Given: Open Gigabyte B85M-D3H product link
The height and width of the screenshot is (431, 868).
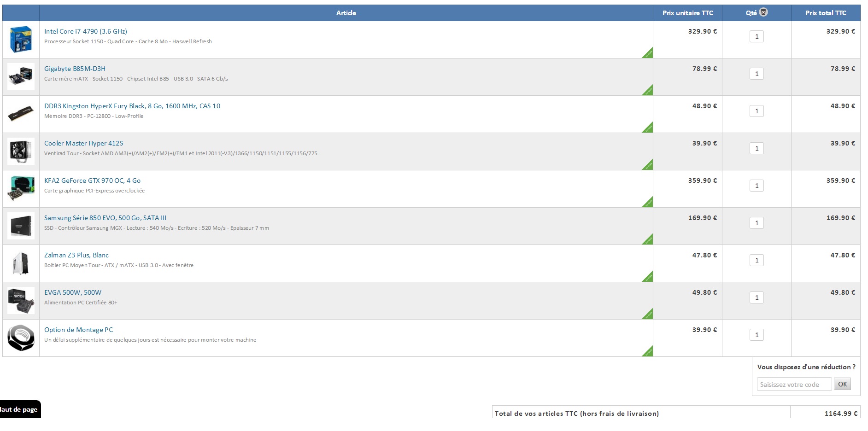Looking at the screenshot, I should coord(75,69).
